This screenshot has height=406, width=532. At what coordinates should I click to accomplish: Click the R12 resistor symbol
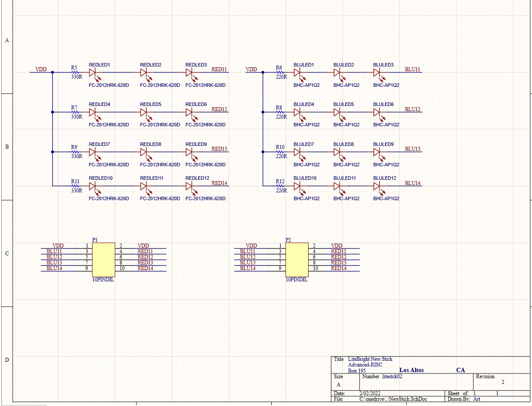tap(279, 186)
